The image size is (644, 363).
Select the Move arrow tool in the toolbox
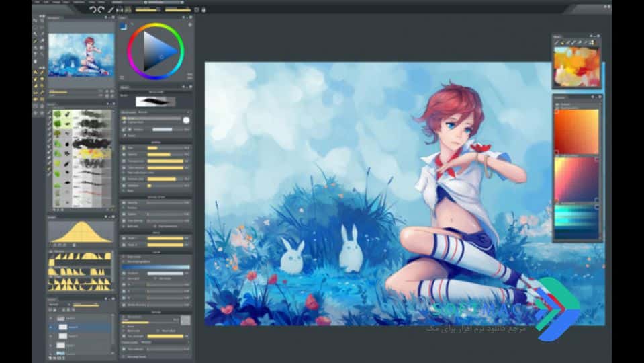pos(36,21)
